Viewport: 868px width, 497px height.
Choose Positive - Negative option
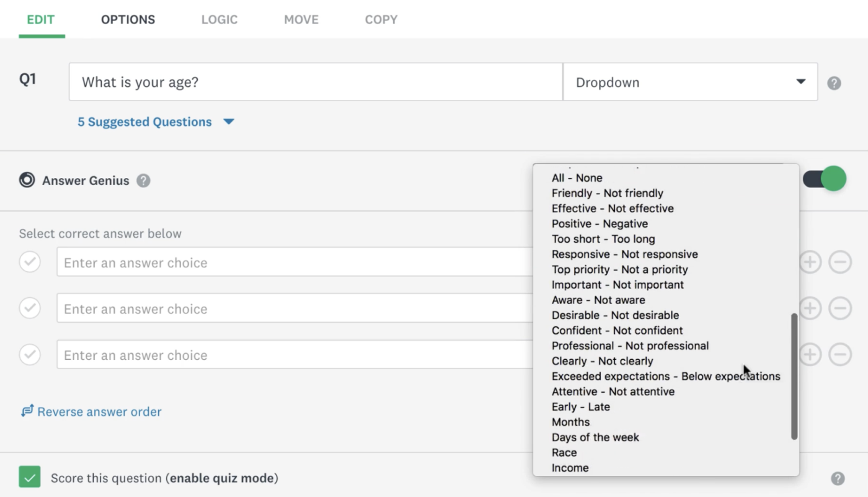pyautogui.click(x=600, y=224)
